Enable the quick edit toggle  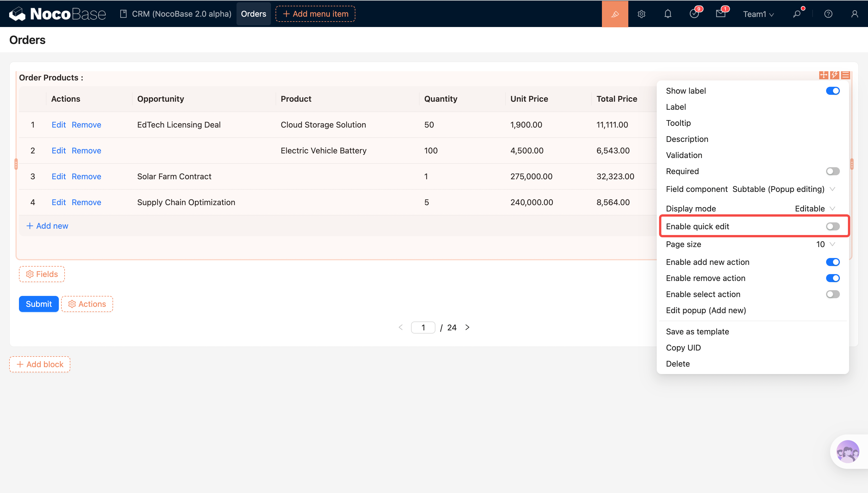tap(832, 226)
